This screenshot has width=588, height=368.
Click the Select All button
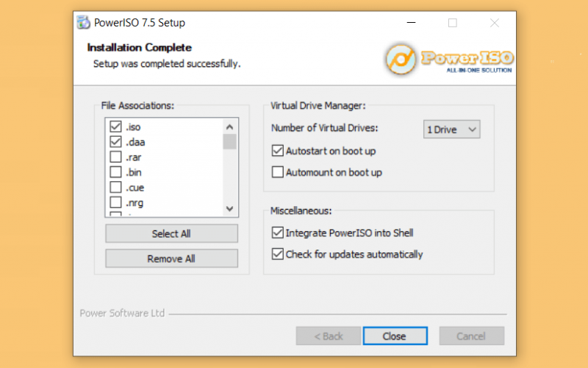coord(171,233)
